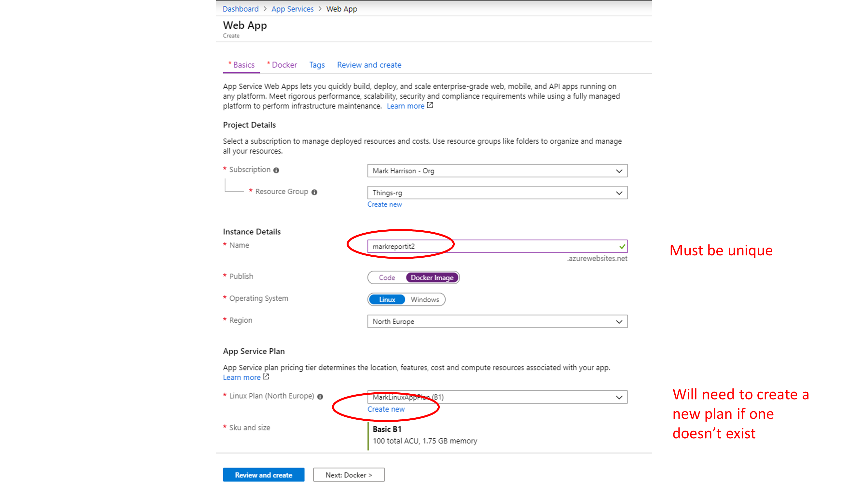Expand the Linux Plan dropdown
This screenshot has height=488, width=868.
(x=497, y=397)
